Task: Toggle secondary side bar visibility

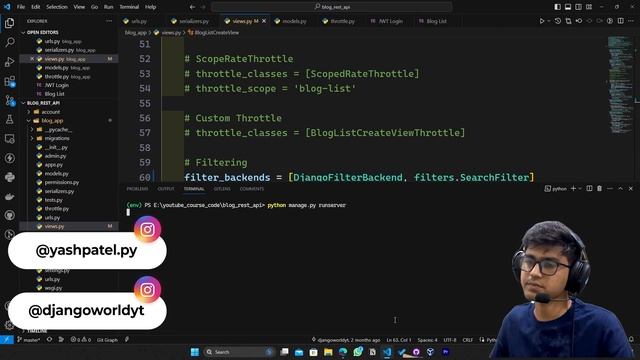Action: point(578,7)
